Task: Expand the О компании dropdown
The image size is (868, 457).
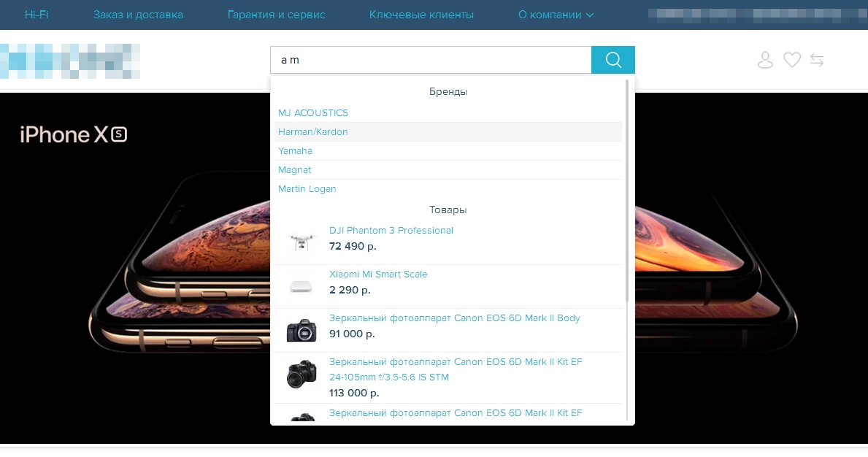Action: (556, 15)
